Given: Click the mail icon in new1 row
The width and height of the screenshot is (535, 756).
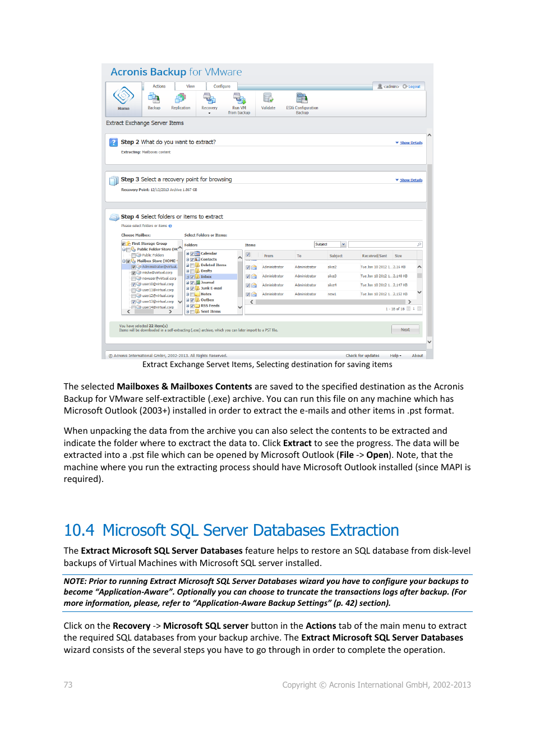Looking at the screenshot, I should click(253, 294).
